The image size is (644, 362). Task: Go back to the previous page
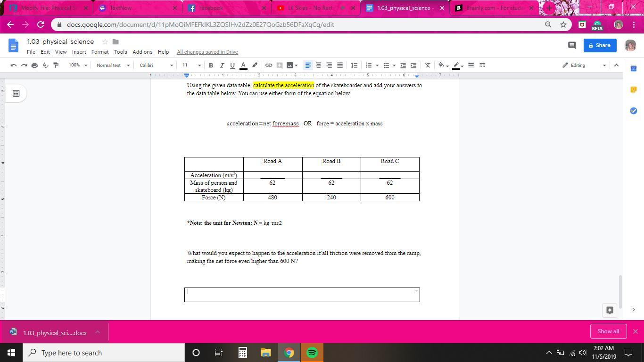pos(10,25)
